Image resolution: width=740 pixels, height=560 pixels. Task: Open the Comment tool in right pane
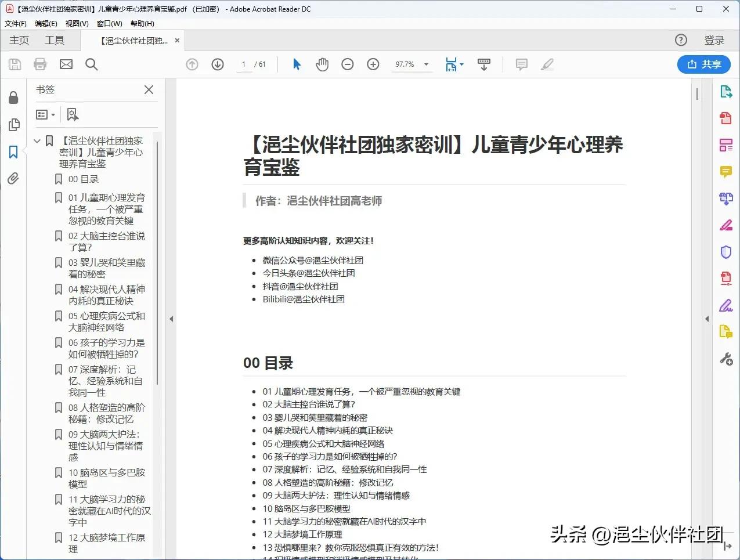click(726, 172)
